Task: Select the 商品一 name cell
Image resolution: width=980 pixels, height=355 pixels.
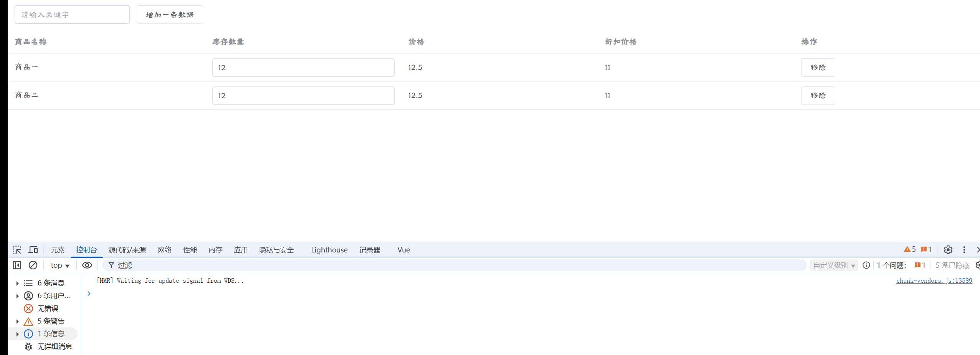Action: pos(26,67)
